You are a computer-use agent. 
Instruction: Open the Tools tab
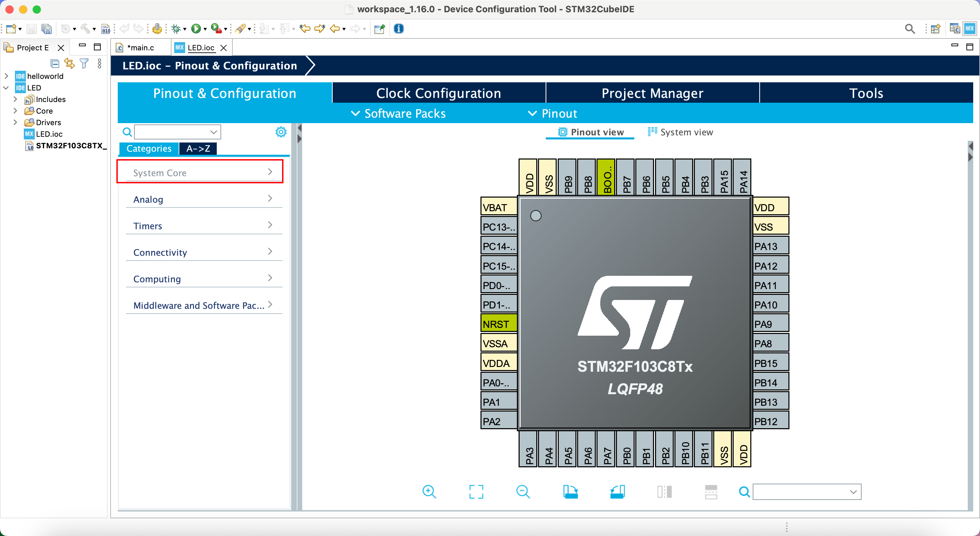(x=866, y=93)
